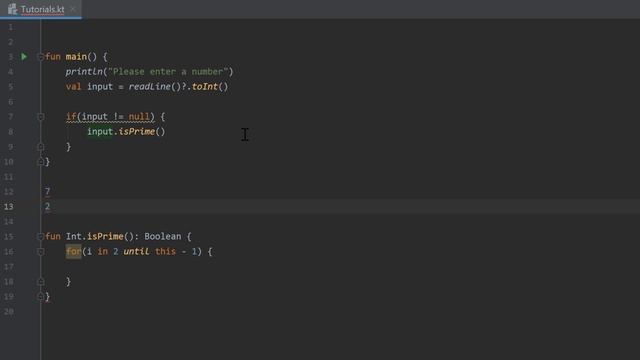Collapse the main function fold marker
Image resolution: width=640 pixels, height=360 pixels.
[40, 57]
